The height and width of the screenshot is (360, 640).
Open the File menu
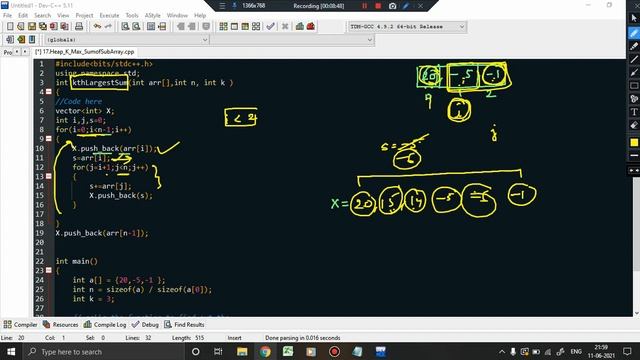coord(7,16)
